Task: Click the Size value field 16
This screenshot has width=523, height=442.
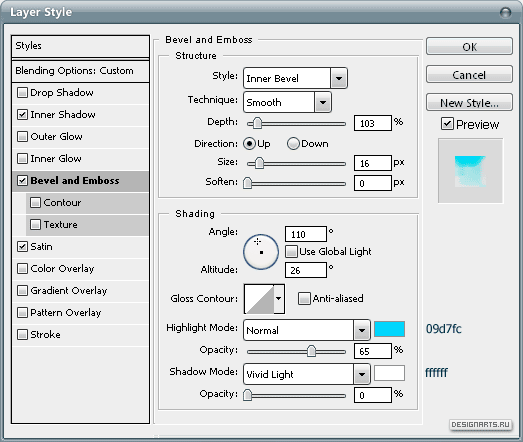Action: click(373, 163)
